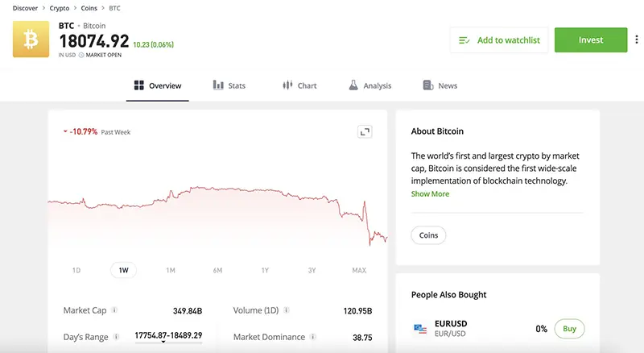Open the three-dot more options menu
Image resolution: width=644 pixels, height=353 pixels.
[636, 39]
